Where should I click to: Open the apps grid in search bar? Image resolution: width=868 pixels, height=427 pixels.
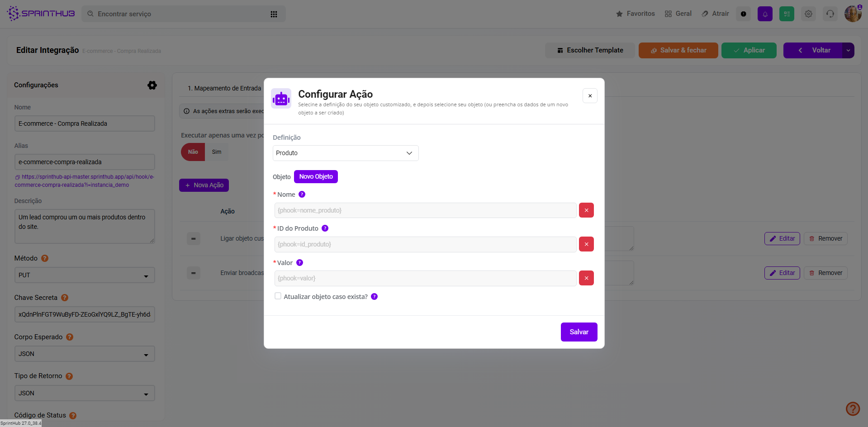coord(274,14)
